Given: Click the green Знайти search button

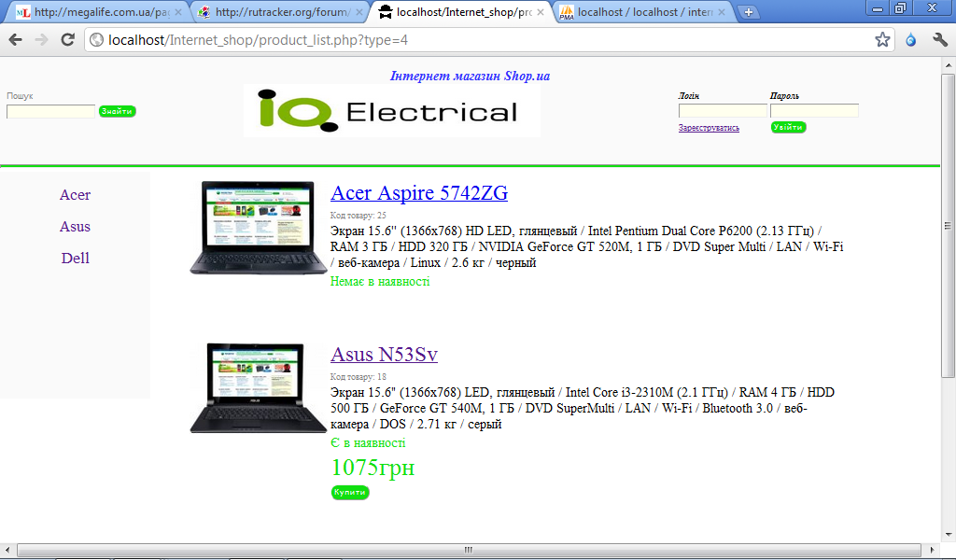Looking at the screenshot, I should (x=117, y=111).
